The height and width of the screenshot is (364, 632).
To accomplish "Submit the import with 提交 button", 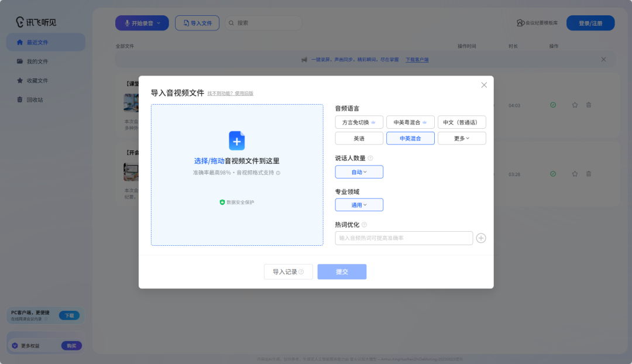I will click(342, 272).
